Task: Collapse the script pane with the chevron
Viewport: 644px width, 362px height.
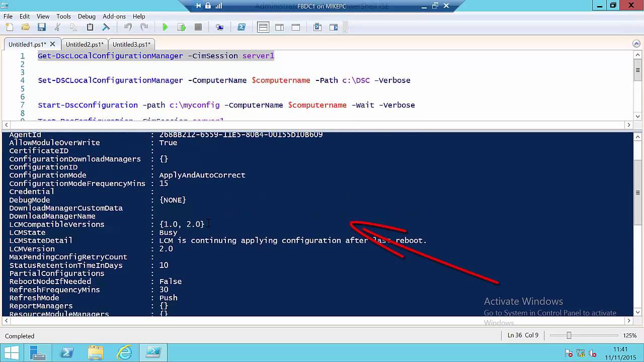Action: (x=636, y=44)
